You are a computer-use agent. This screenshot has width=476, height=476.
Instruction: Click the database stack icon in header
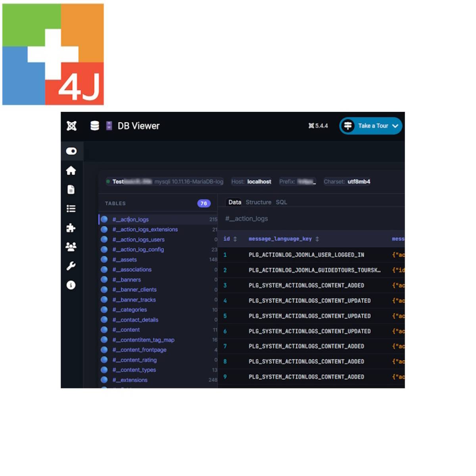[94, 126]
